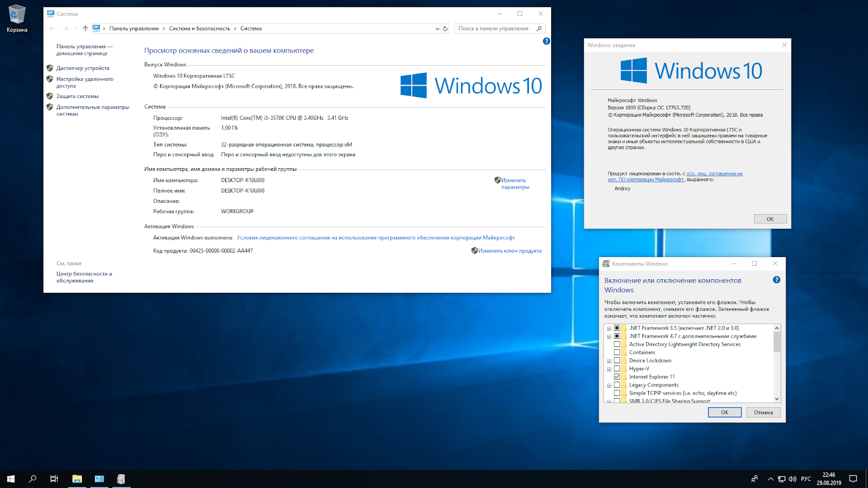Click the shield icon beside Изменить ключ продукта

[474, 251]
